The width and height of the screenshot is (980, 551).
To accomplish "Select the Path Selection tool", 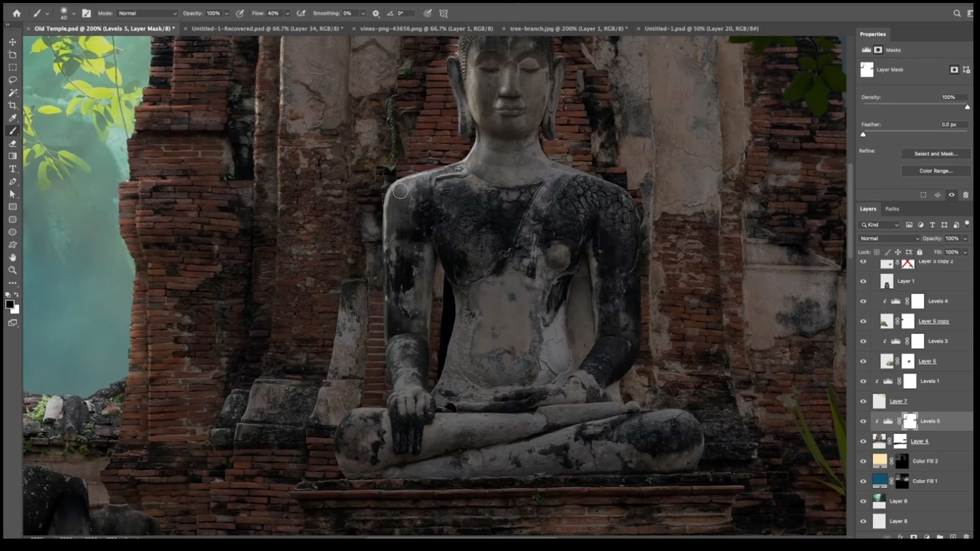I will coord(13,194).
